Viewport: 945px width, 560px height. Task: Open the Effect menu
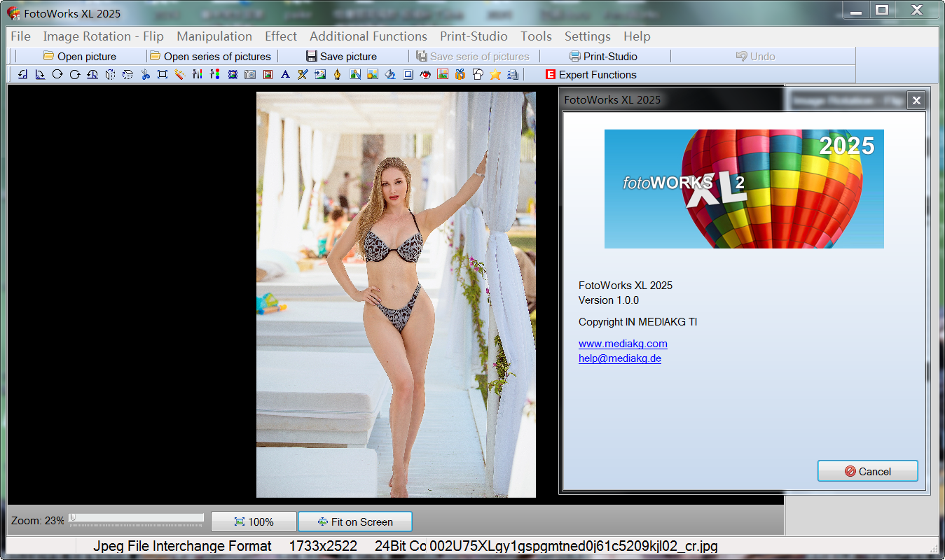coord(280,36)
